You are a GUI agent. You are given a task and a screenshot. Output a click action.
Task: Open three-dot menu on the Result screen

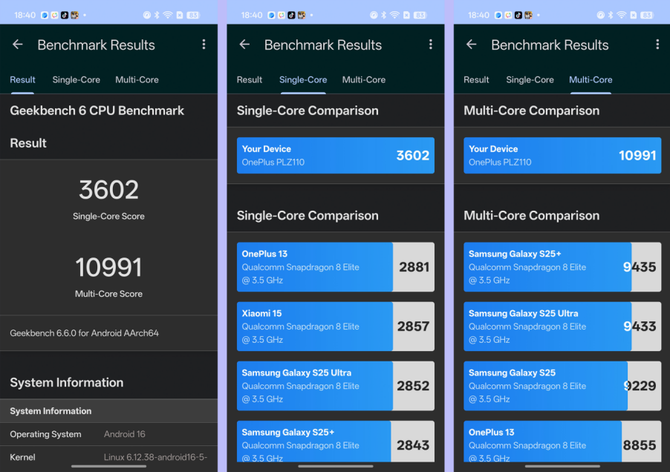(204, 45)
